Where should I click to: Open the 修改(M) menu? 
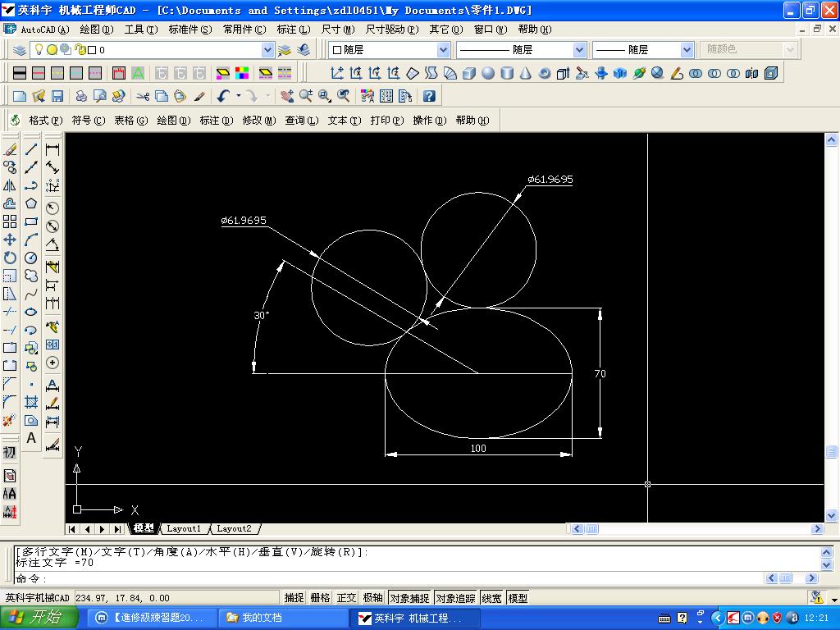(258, 120)
